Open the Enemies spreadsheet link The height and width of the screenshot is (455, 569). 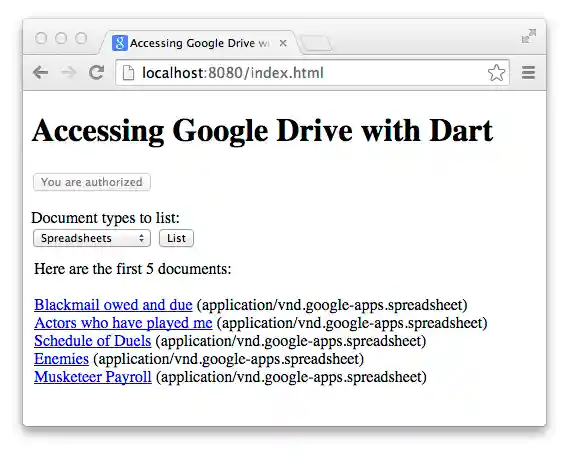tap(61, 359)
